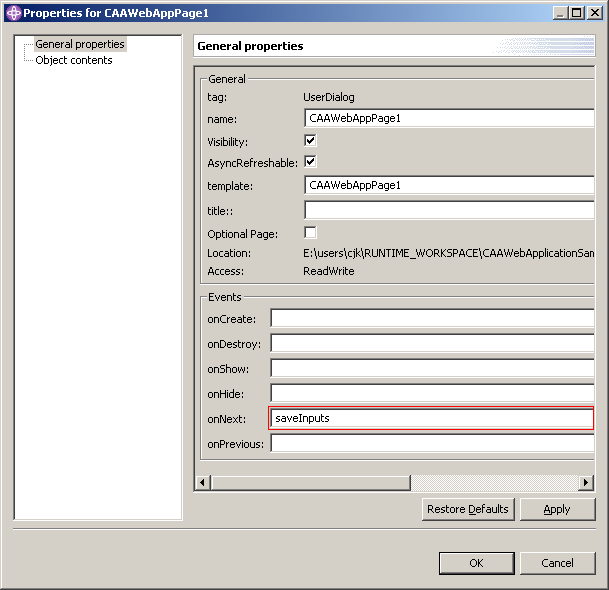Click the Apply button
The height and width of the screenshot is (590, 609).
(557, 509)
